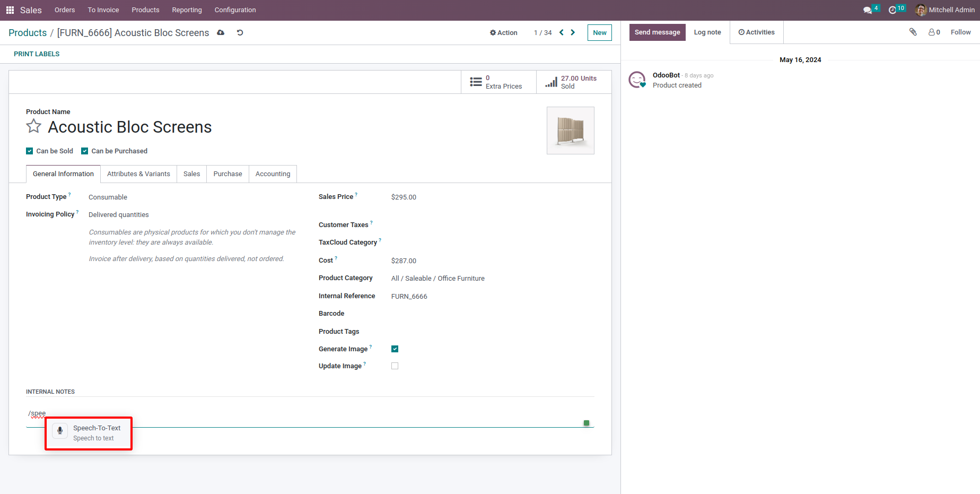Open the Orders menu
The width and height of the screenshot is (980, 494).
[65, 10]
